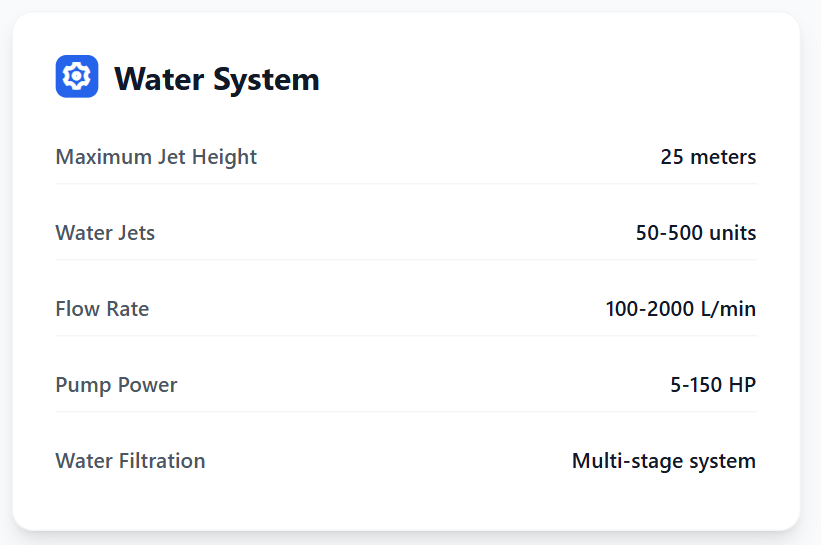Select the Flow Rate label

pyautogui.click(x=102, y=309)
